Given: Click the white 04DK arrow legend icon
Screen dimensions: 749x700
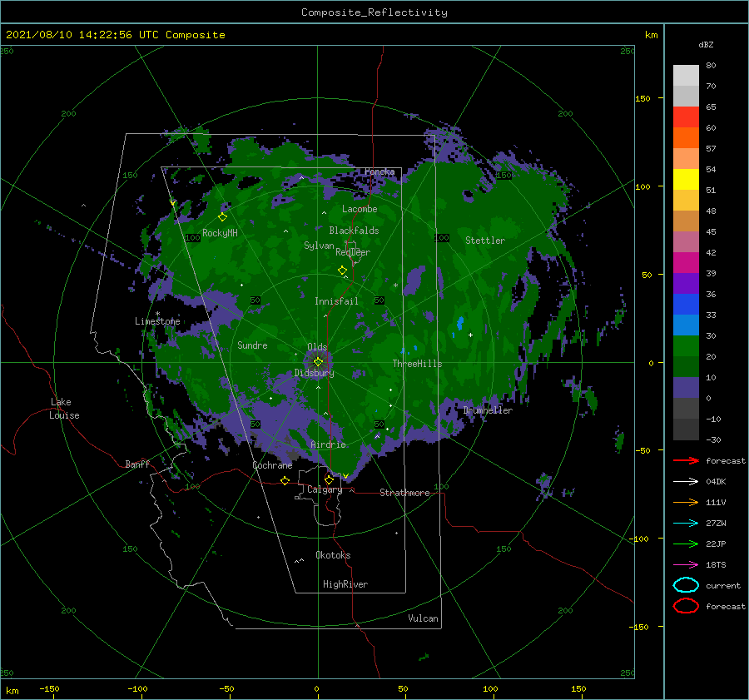Looking at the screenshot, I should click(x=686, y=481).
